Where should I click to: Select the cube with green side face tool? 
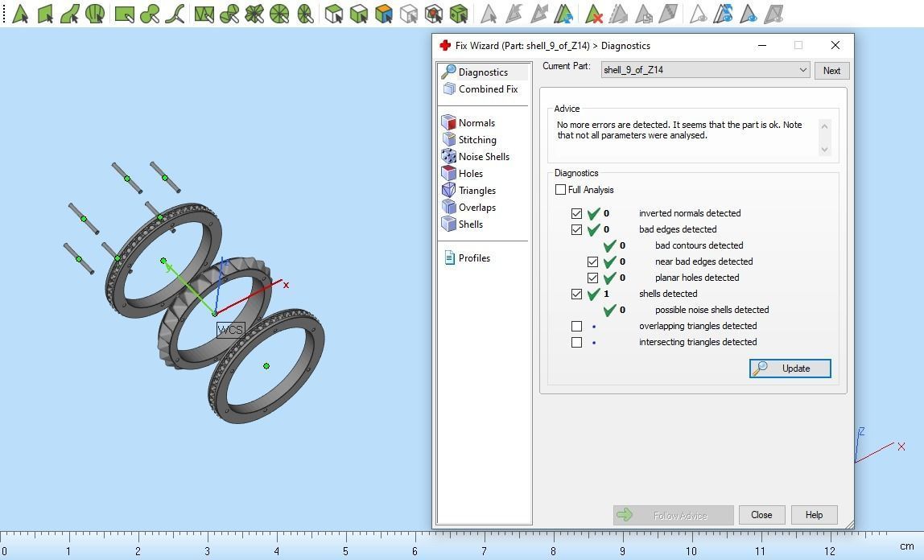pyautogui.click(x=358, y=14)
